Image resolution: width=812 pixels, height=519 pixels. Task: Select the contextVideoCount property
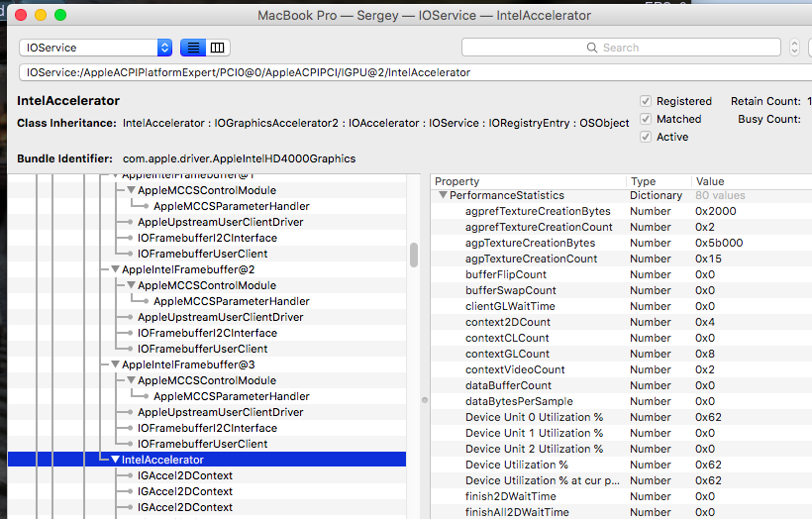tap(515, 369)
